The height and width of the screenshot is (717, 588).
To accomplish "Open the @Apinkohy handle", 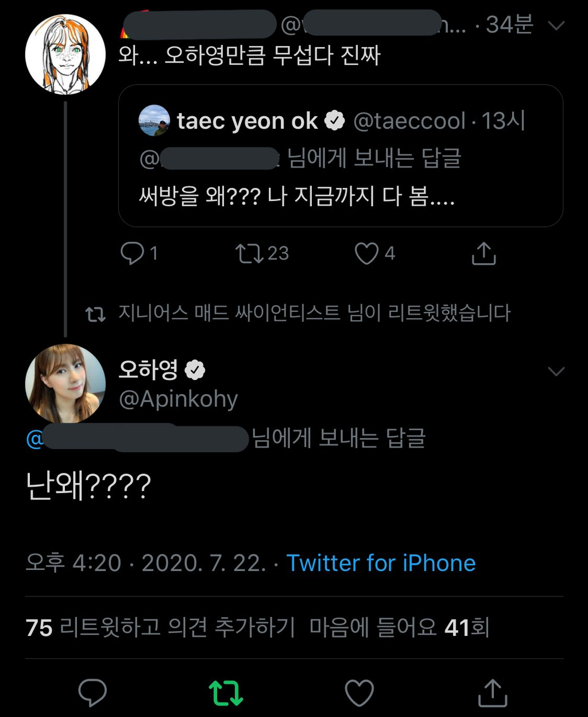I will [x=178, y=399].
